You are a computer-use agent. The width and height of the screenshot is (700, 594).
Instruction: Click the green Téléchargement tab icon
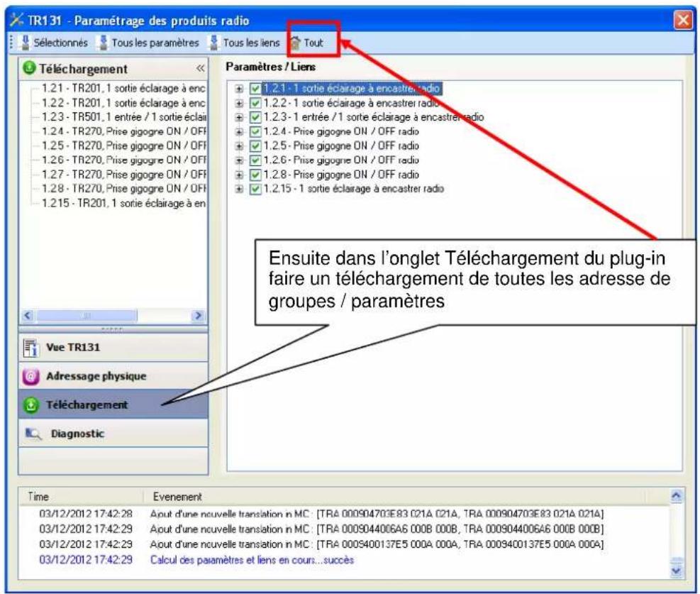[x=30, y=405]
